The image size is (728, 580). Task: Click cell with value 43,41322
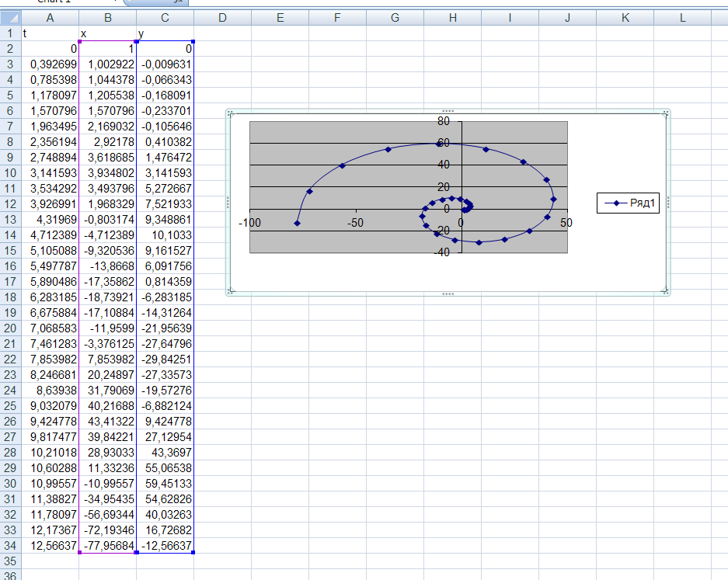[108, 422]
